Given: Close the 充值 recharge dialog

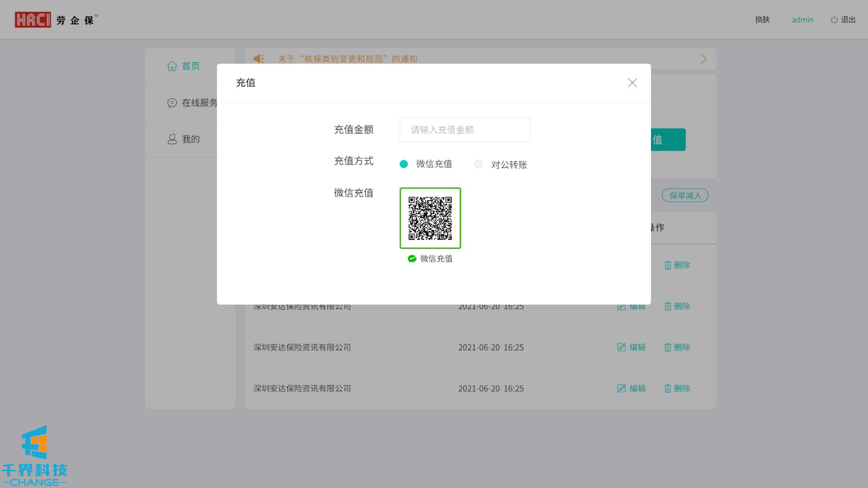Looking at the screenshot, I should coord(632,83).
